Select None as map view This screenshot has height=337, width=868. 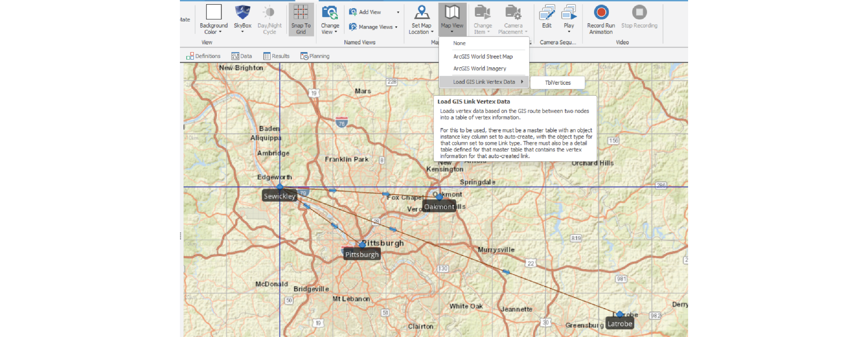[x=459, y=43]
